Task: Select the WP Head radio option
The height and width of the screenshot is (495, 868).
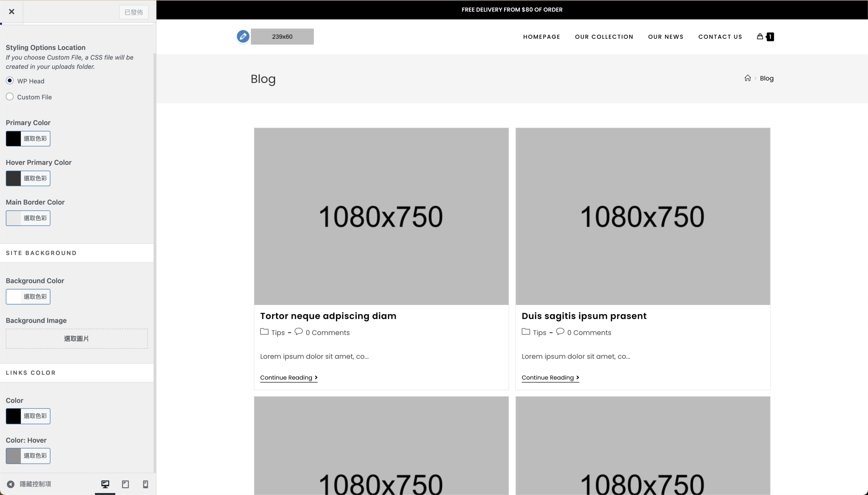Action: point(10,80)
